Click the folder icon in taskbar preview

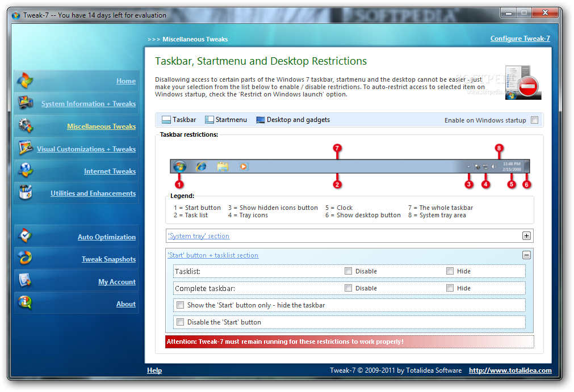tap(223, 167)
